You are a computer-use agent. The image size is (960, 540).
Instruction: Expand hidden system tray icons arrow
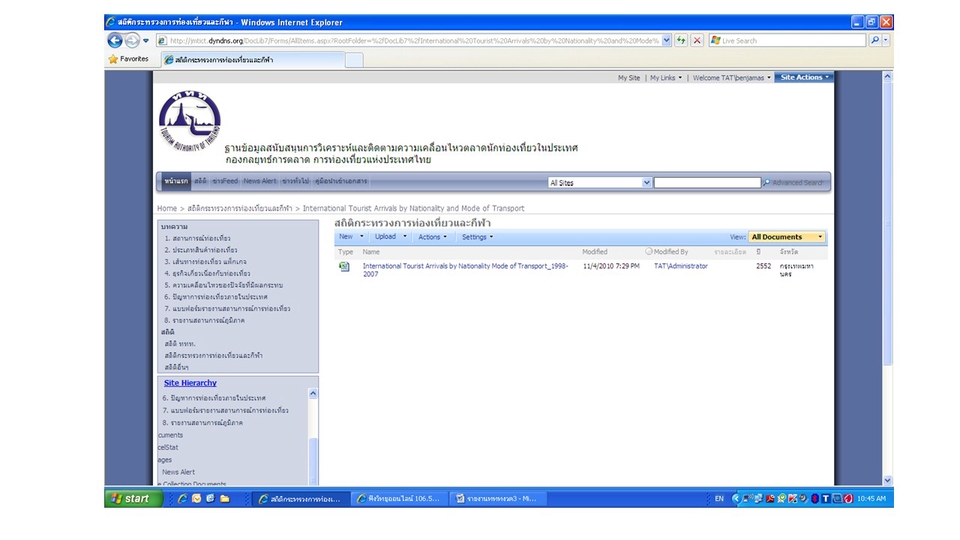pos(735,498)
